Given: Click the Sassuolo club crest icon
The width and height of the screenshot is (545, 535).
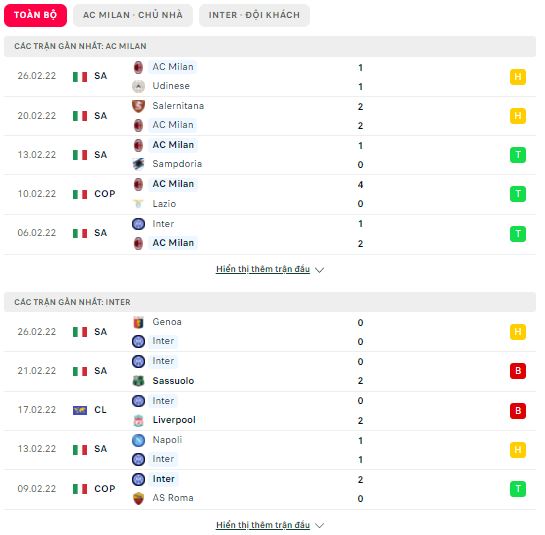Looking at the screenshot, I should pyautogui.click(x=138, y=381).
